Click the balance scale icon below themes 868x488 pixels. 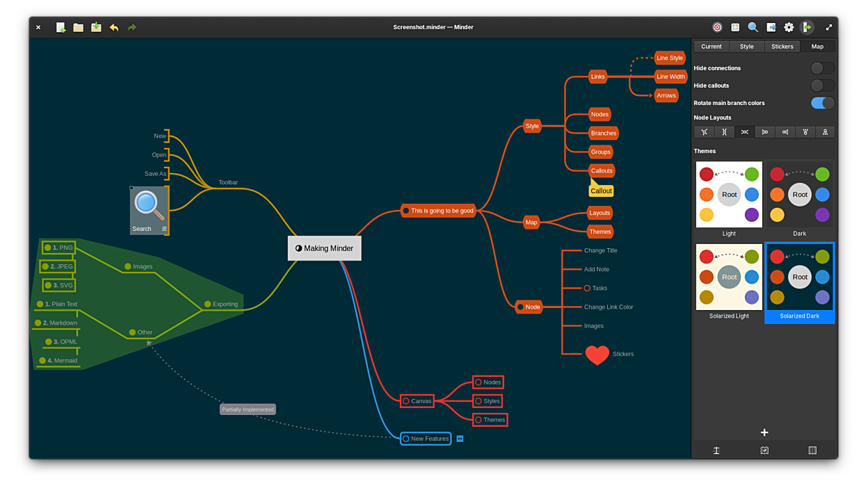(716, 450)
